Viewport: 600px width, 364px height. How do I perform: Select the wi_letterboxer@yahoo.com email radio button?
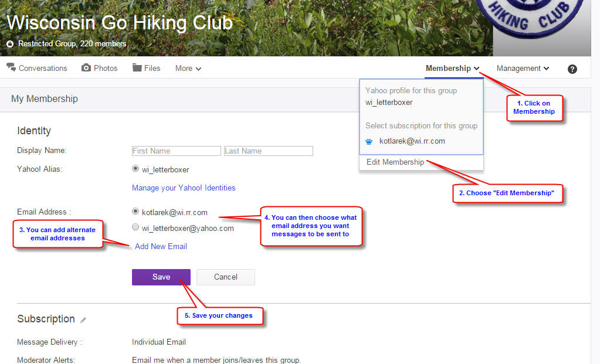click(x=135, y=227)
